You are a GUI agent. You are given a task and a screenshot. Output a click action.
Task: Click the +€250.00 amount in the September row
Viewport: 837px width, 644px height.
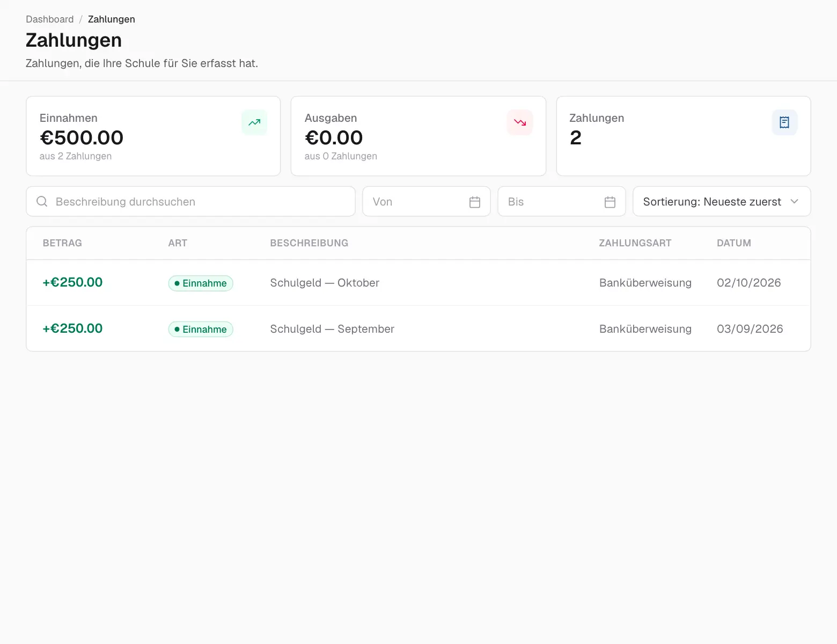click(72, 328)
